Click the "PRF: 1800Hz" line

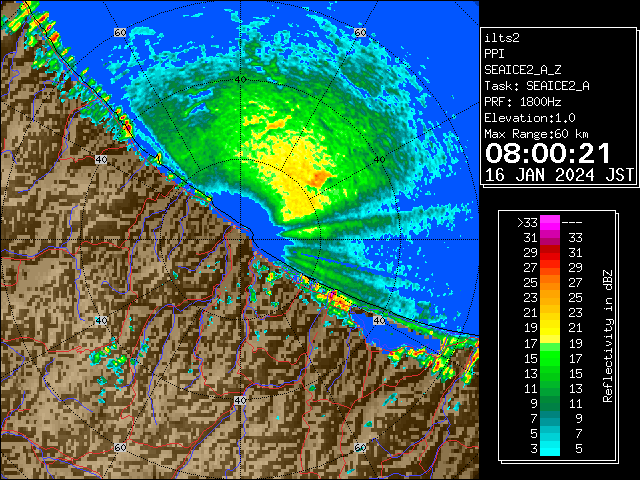coord(523,102)
